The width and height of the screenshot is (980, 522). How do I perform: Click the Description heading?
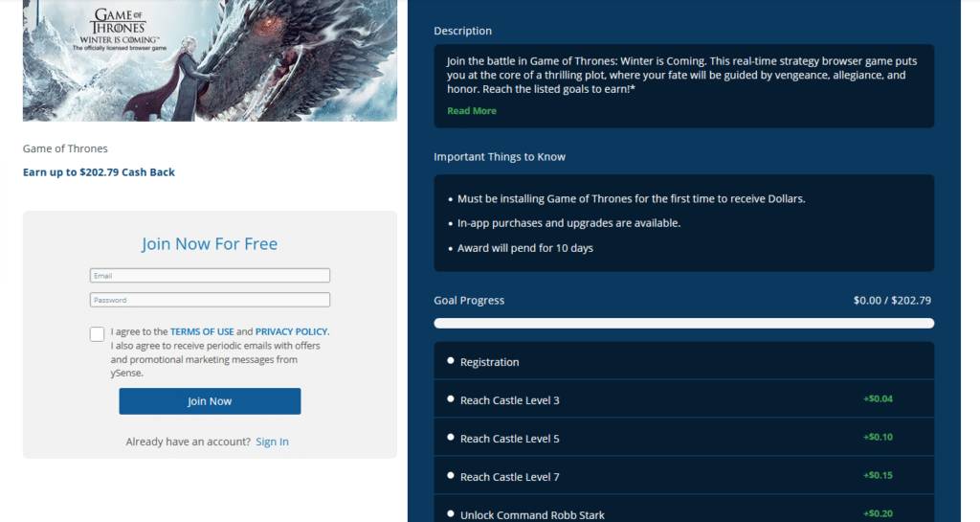(x=462, y=31)
